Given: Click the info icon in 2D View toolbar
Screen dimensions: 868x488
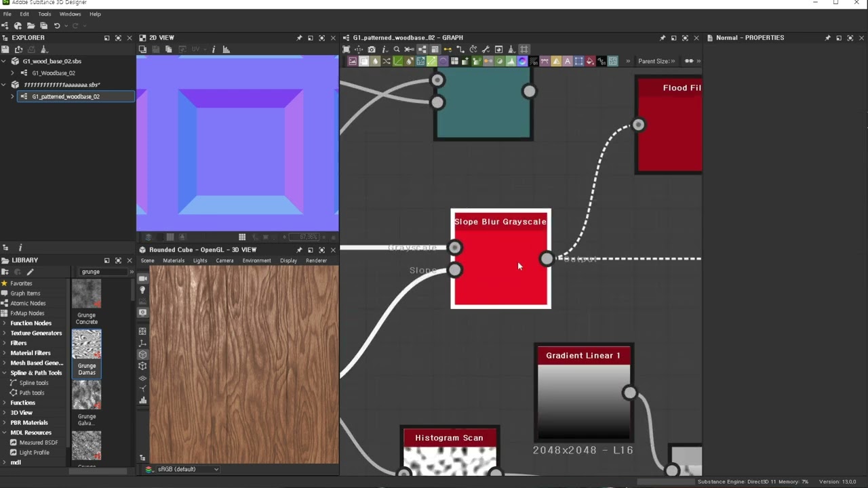Looking at the screenshot, I should [x=214, y=49].
